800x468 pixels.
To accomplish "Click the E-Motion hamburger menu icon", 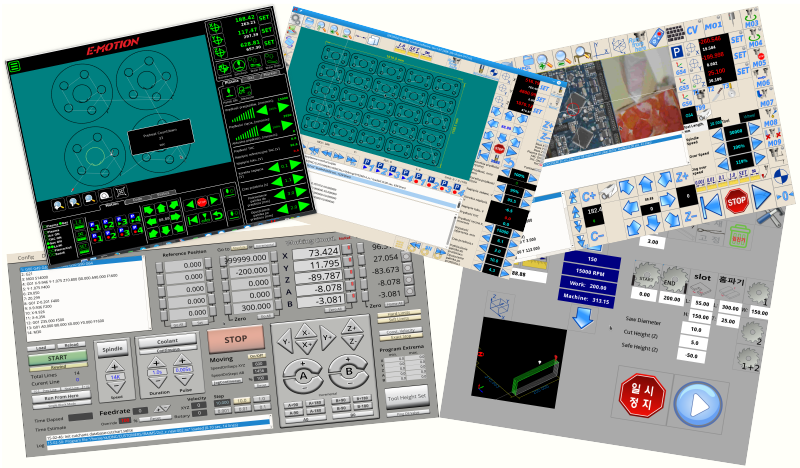I will coord(14,66).
